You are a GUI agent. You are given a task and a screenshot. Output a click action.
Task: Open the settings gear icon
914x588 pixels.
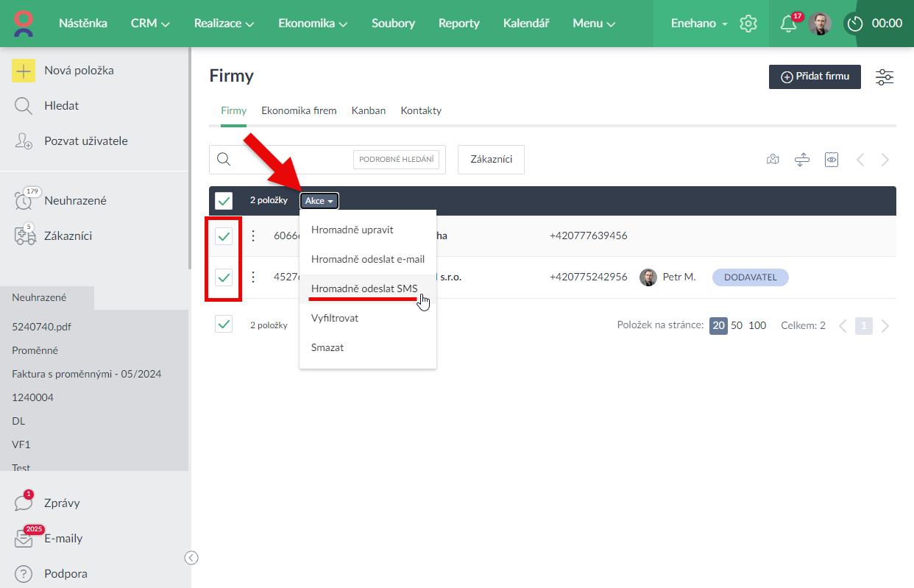(748, 24)
